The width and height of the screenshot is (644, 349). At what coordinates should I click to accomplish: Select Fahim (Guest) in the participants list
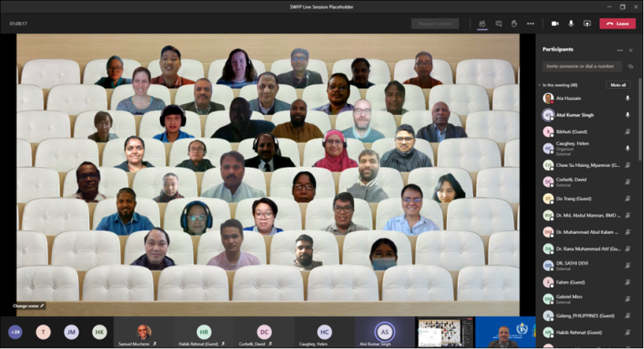click(x=587, y=283)
